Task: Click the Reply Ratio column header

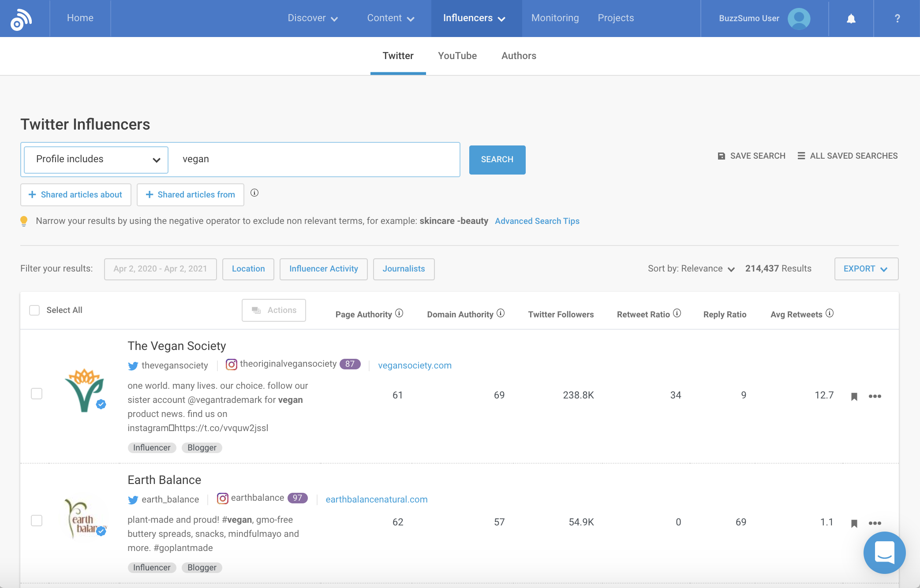Action: click(725, 314)
